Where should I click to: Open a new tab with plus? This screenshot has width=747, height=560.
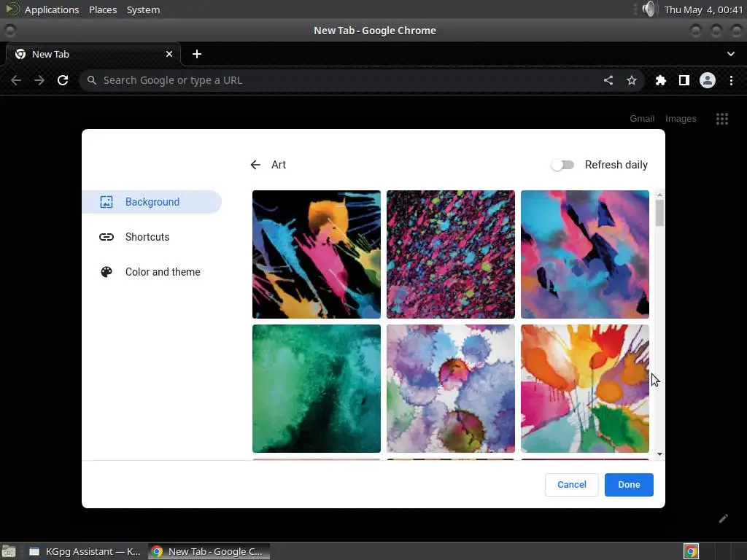click(x=197, y=54)
